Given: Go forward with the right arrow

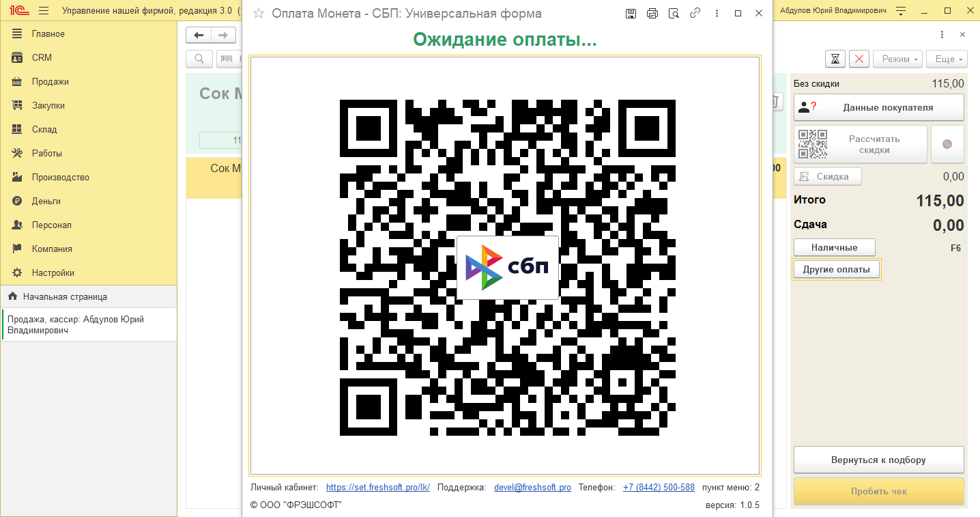Looking at the screenshot, I should [x=223, y=35].
